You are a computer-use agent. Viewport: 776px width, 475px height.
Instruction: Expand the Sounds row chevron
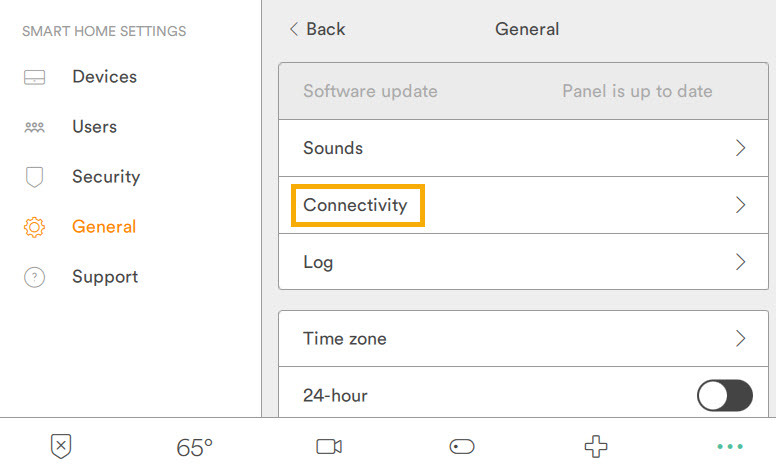coord(741,148)
